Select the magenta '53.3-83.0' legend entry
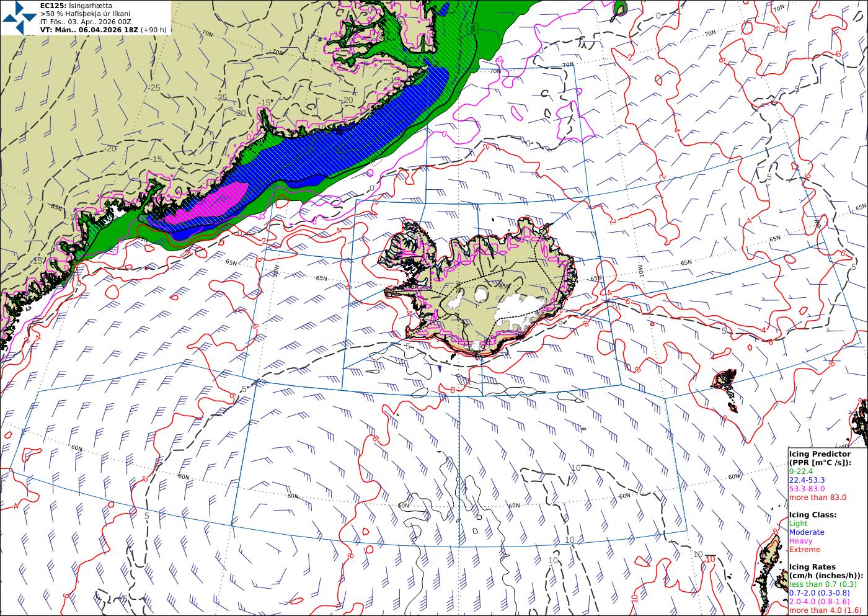The height and width of the screenshot is (616, 868). click(807, 489)
